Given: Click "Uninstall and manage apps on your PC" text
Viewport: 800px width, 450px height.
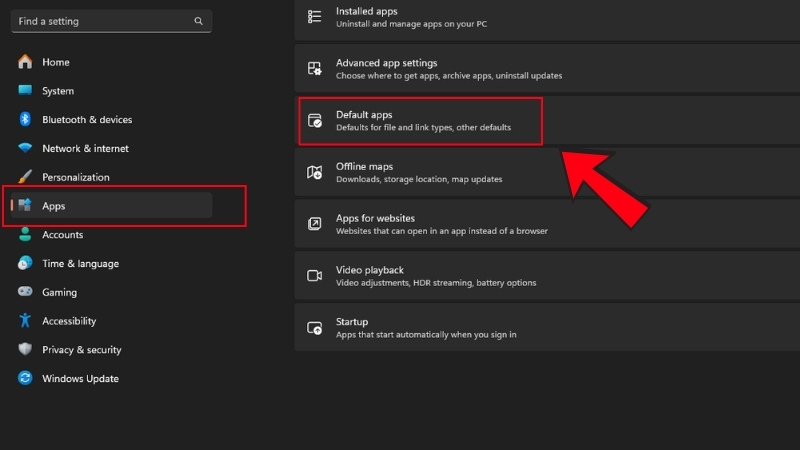Looking at the screenshot, I should click(411, 24).
